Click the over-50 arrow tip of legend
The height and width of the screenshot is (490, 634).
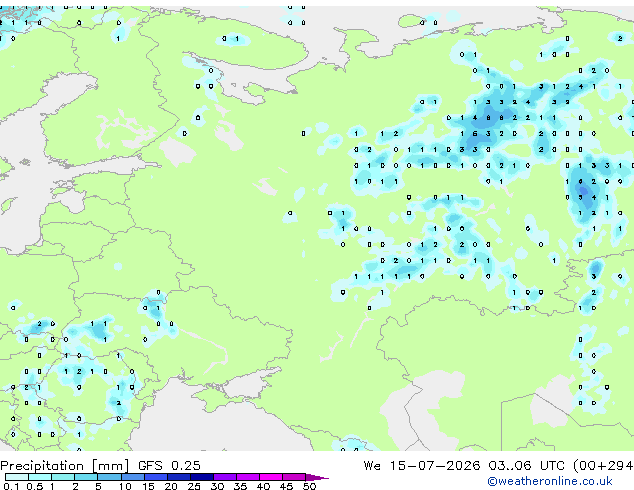click(x=317, y=478)
